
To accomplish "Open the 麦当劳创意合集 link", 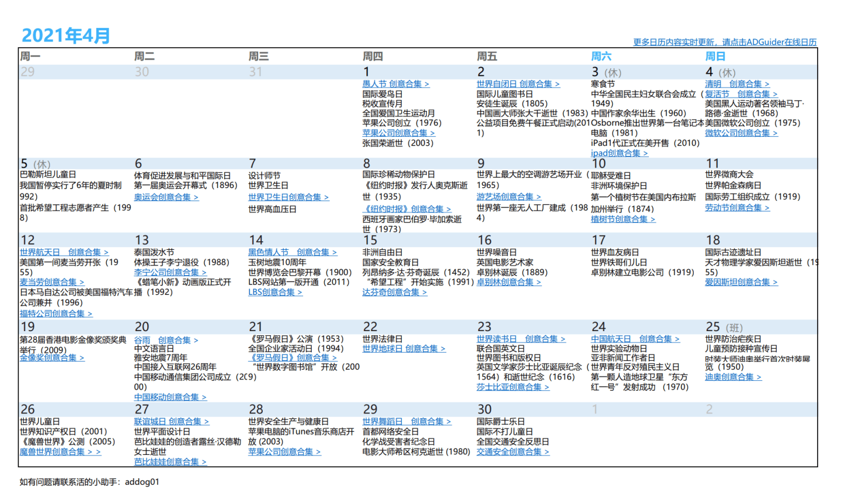I will coord(51,282).
